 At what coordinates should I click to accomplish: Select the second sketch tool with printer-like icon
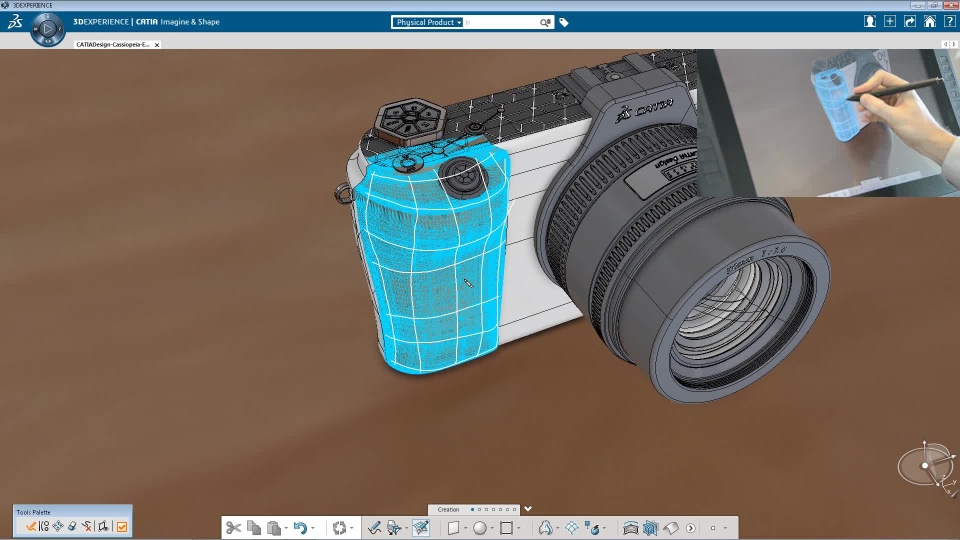tap(394, 528)
